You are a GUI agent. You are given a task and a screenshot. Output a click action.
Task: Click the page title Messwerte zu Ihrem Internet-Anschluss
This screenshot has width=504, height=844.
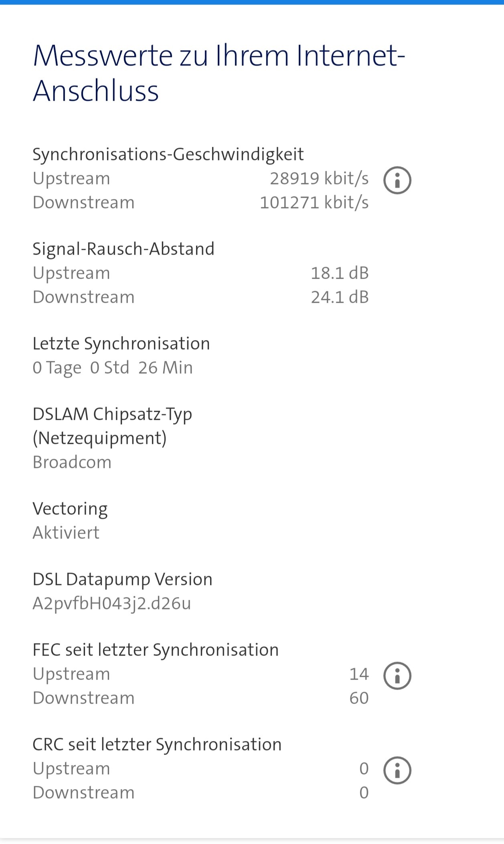point(219,73)
